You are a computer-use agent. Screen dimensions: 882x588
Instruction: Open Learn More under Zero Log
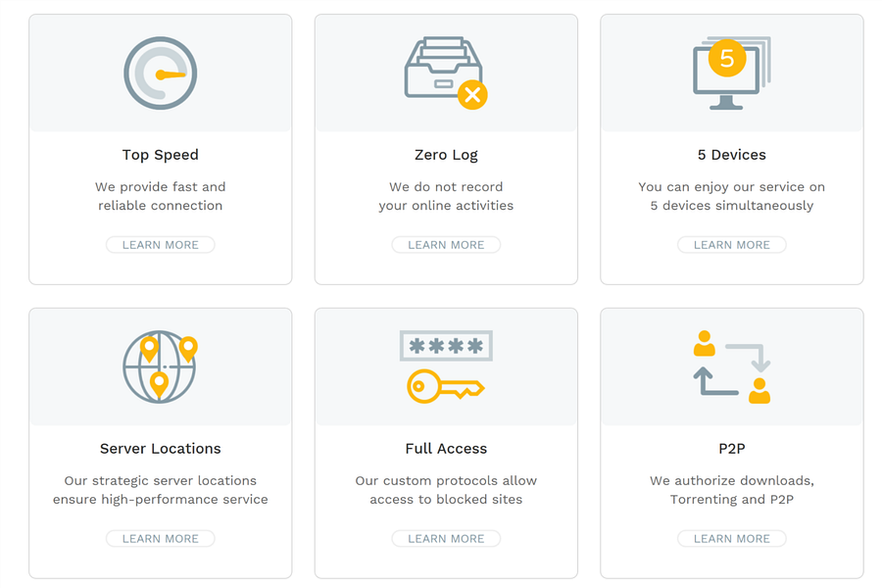(x=446, y=244)
